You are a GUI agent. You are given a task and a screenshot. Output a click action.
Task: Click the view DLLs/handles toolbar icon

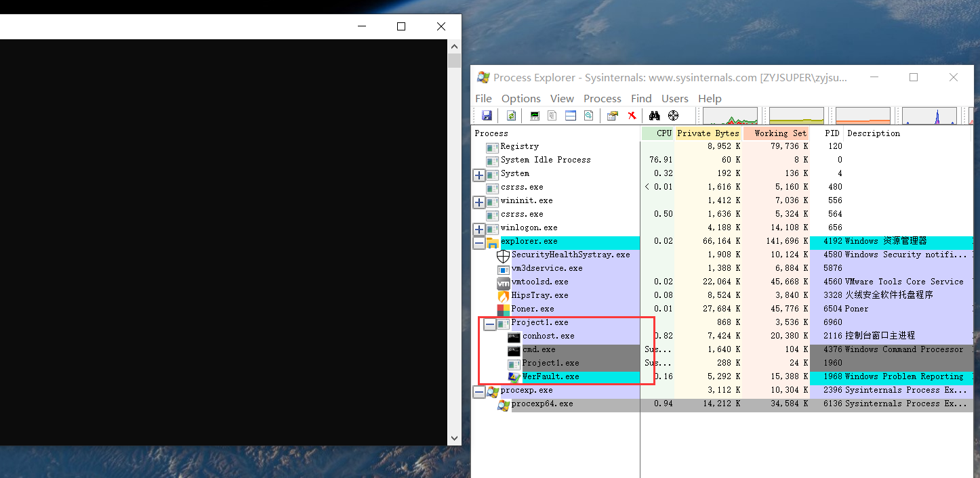point(588,116)
